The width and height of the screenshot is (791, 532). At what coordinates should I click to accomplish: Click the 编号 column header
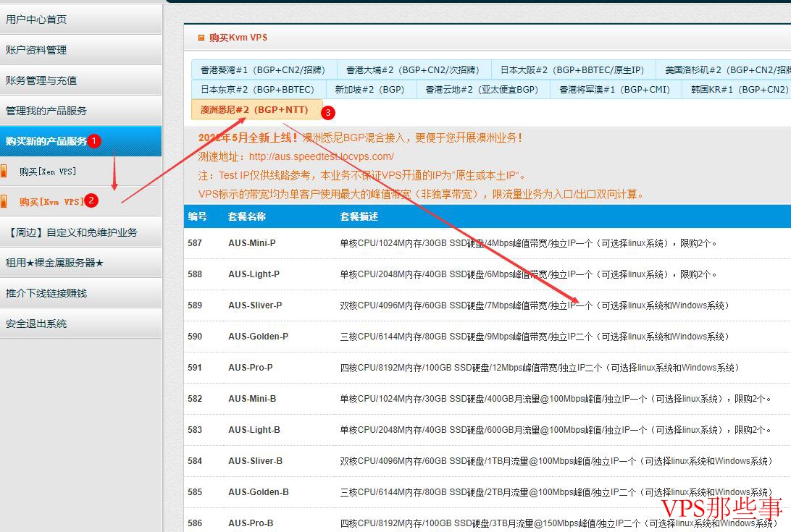pyautogui.click(x=198, y=217)
